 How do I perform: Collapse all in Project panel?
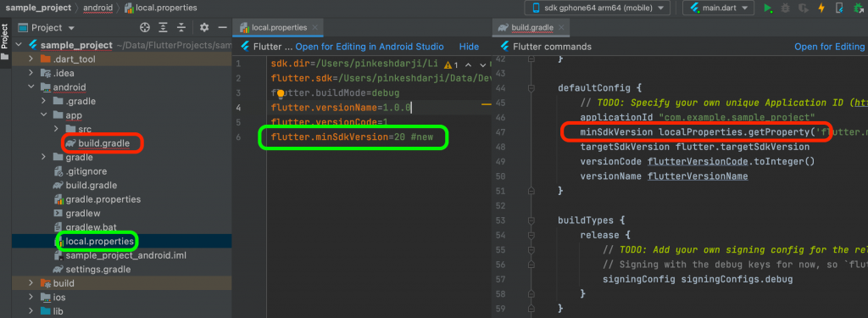point(181,28)
